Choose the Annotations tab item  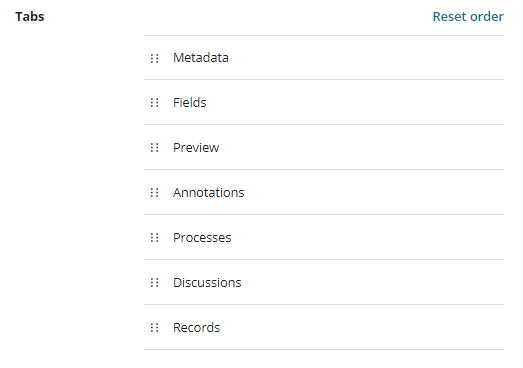point(208,193)
